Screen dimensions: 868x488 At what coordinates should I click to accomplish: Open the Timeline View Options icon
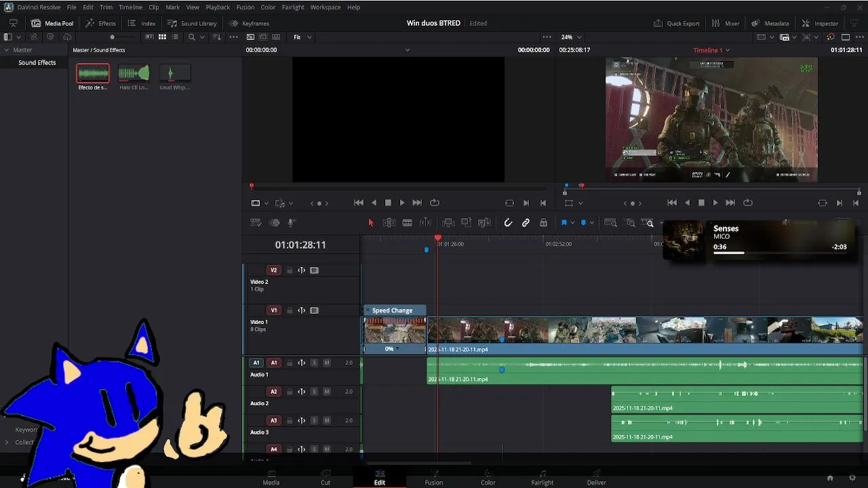[256, 222]
